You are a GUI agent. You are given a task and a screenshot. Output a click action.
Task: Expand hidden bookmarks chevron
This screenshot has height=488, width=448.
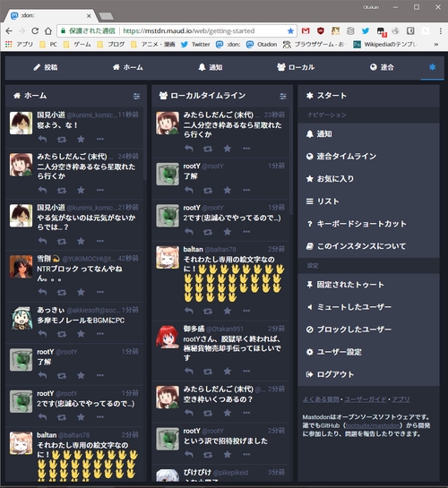click(436, 44)
